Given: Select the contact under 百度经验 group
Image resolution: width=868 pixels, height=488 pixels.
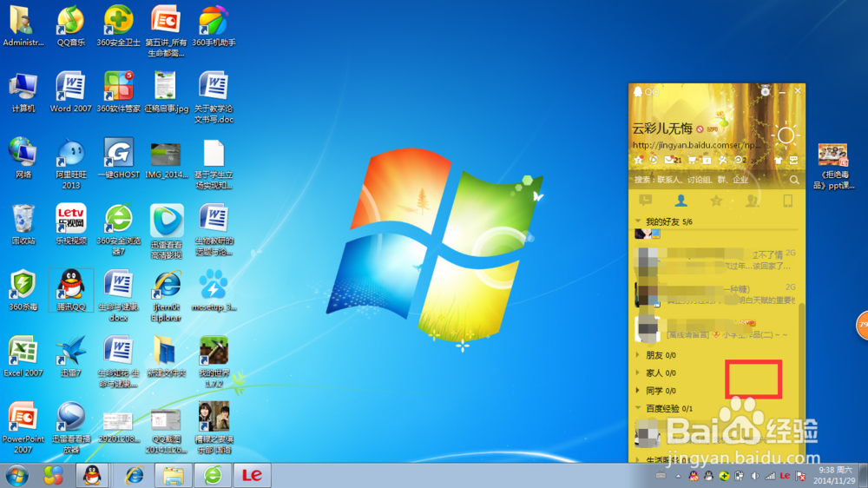Looking at the screenshot, I should [x=714, y=433].
